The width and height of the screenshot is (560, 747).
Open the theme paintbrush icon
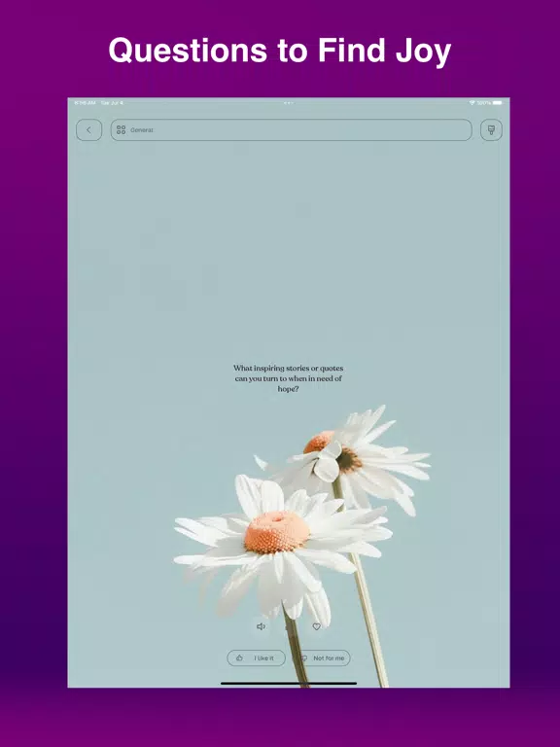491,129
